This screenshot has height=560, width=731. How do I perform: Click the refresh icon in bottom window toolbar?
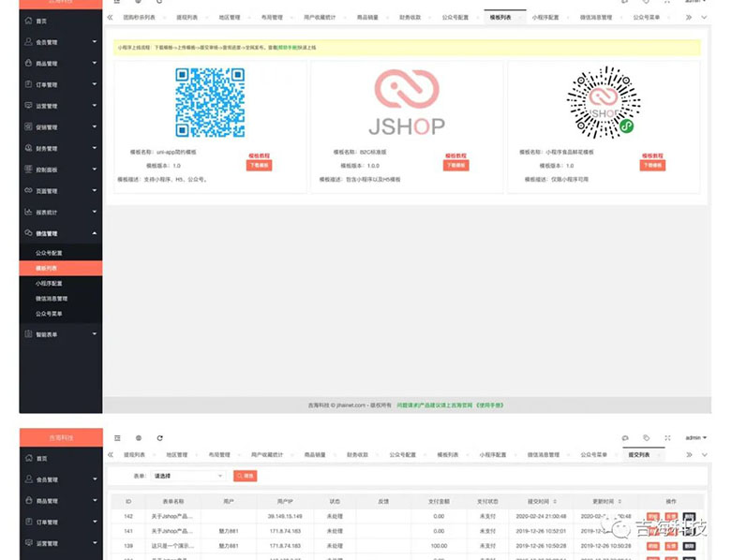(x=160, y=438)
